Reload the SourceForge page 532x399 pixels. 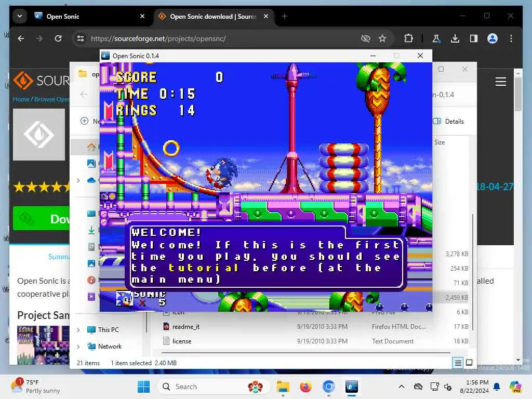pyautogui.click(x=58, y=38)
